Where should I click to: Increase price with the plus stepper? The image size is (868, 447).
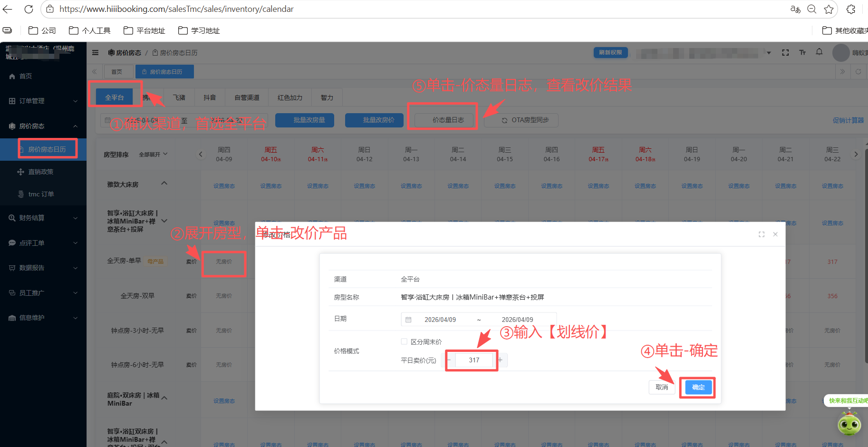click(501, 360)
